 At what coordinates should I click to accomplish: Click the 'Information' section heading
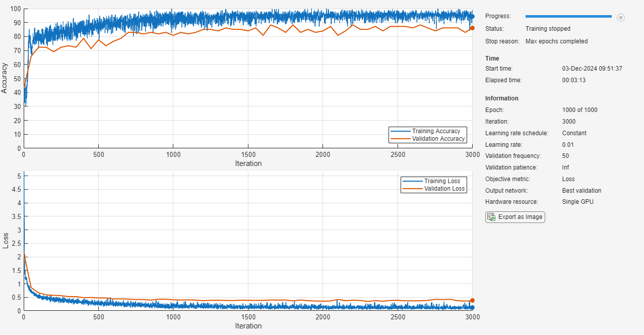(502, 98)
